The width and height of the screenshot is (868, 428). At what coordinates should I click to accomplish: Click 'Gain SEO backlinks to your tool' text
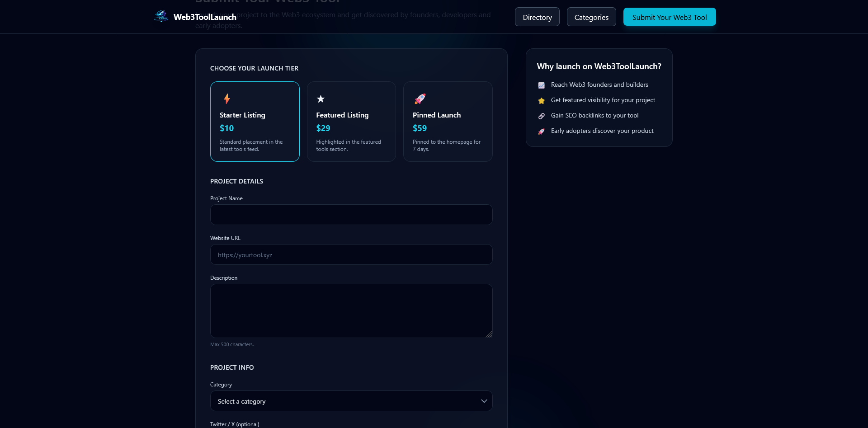click(594, 115)
